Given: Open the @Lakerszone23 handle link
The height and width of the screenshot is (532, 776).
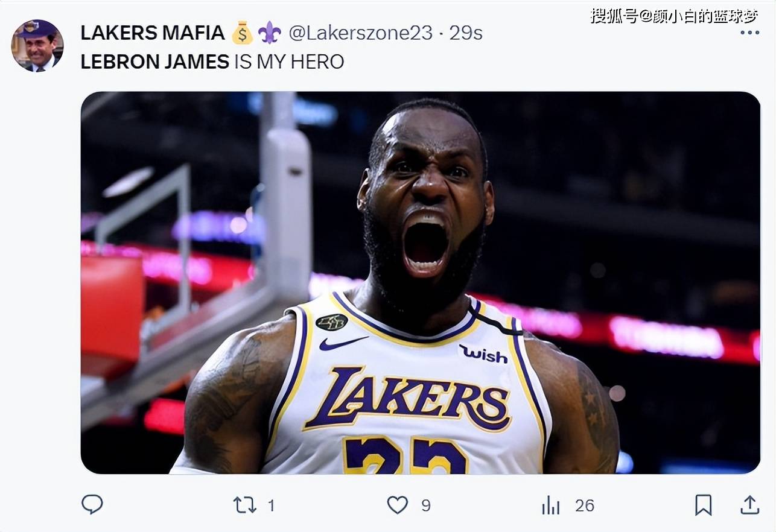Looking at the screenshot, I should tap(360, 33).
